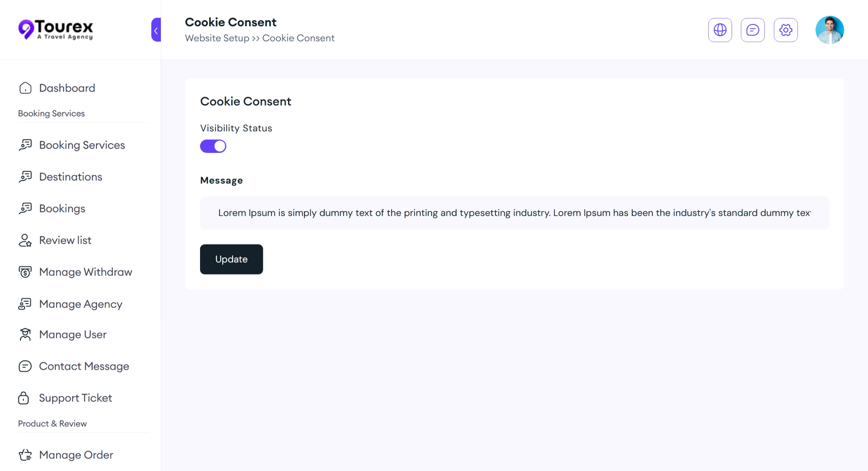Toggle the Visibility Status switch off

pyautogui.click(x=213, y=146)
